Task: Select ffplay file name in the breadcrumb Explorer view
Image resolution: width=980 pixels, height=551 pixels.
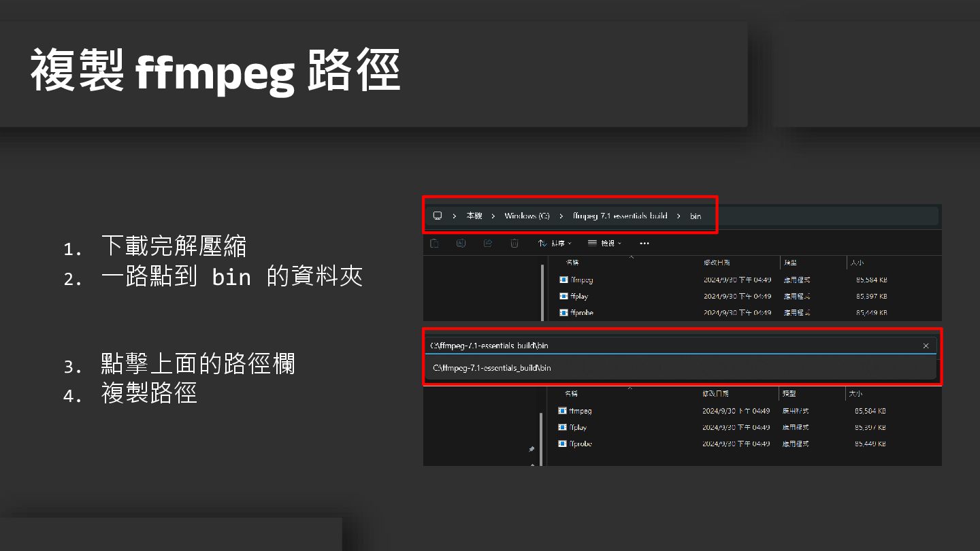Action: pyautogui.click(x=580, y=296)
